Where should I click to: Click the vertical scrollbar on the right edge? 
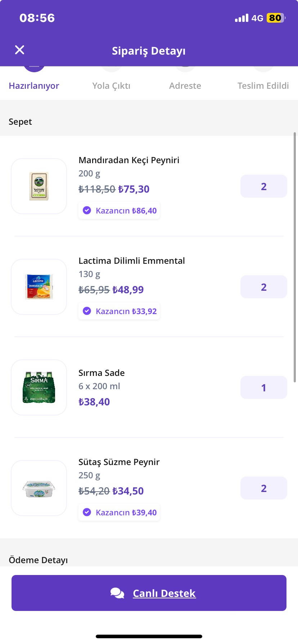click(x=295, y=257)
